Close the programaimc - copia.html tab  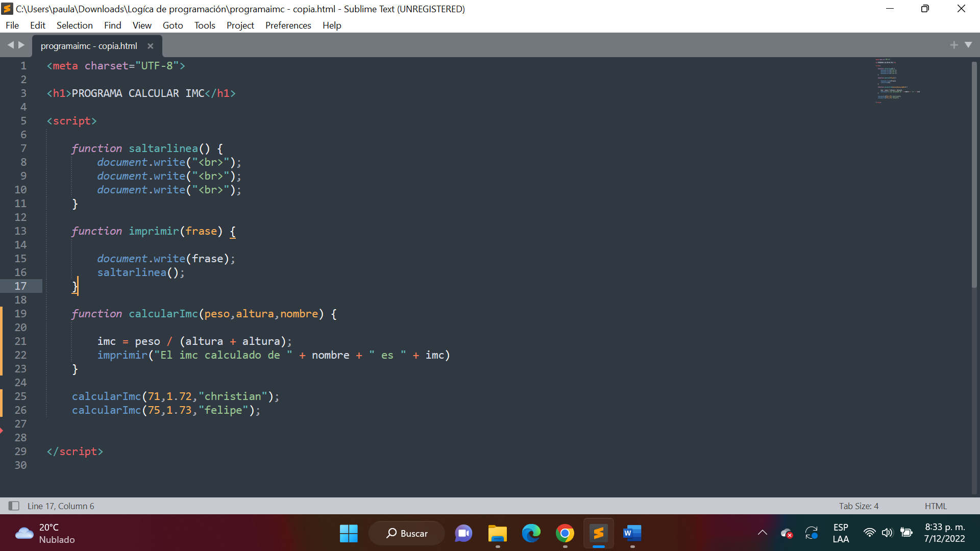(150, 46)
